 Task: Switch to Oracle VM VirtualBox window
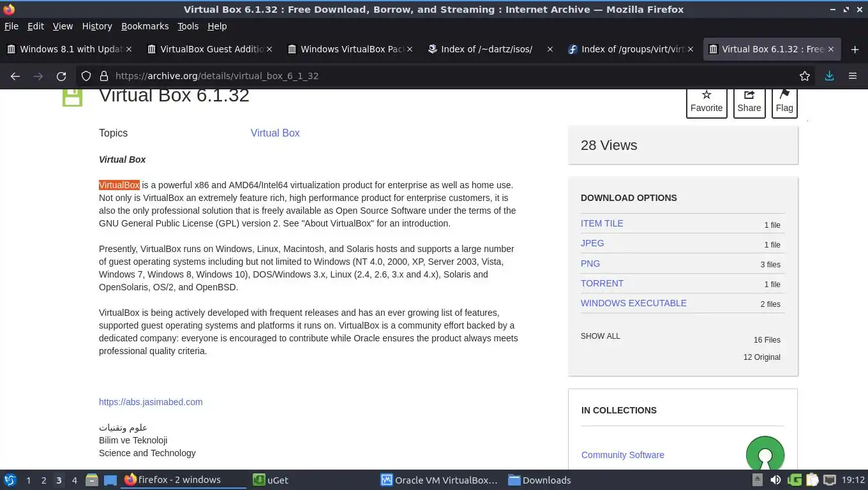439,480
